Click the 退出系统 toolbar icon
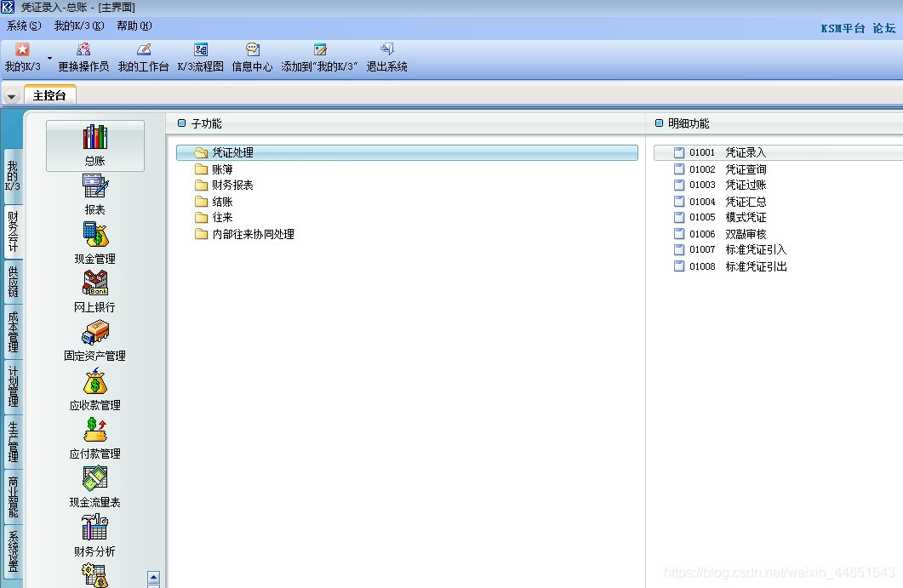This screenshot has width=903, height=588. 387,57
